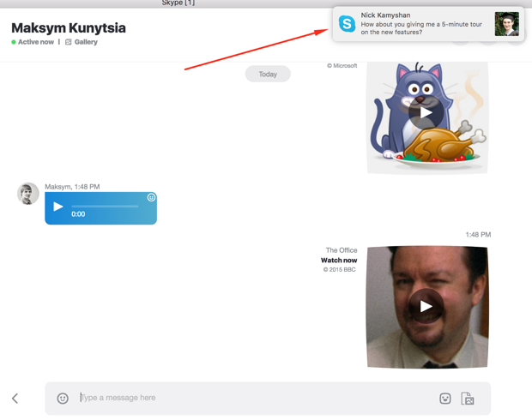
Task: Play The Office Moji clip
Action: tap(426, 306)
